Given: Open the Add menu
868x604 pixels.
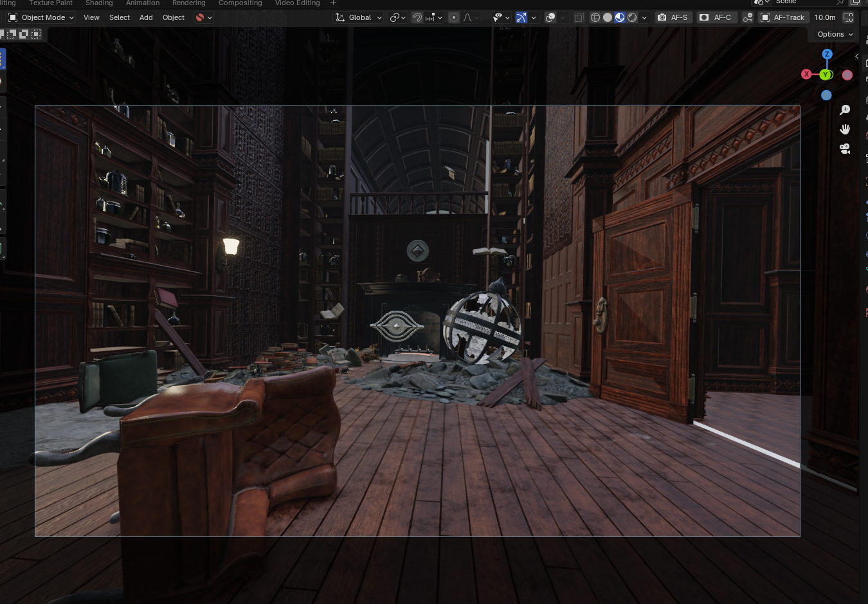Looking at the screenshot, I should (146, 17).
